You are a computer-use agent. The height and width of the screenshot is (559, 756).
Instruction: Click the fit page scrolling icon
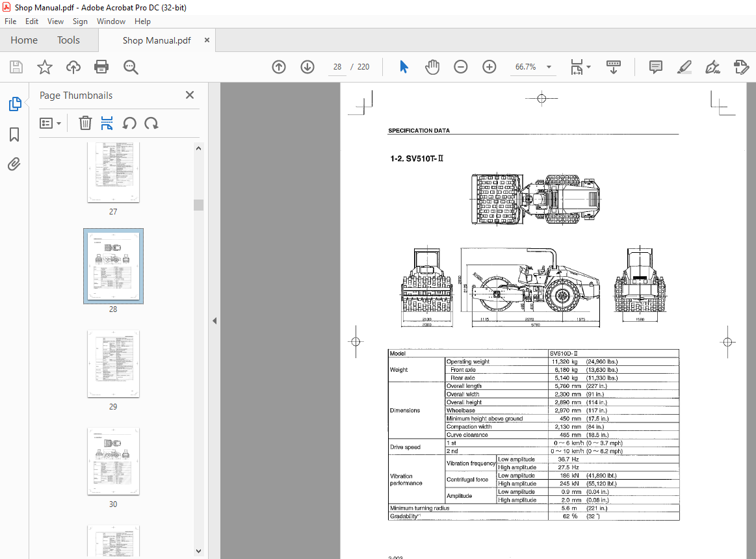point(577,67)
